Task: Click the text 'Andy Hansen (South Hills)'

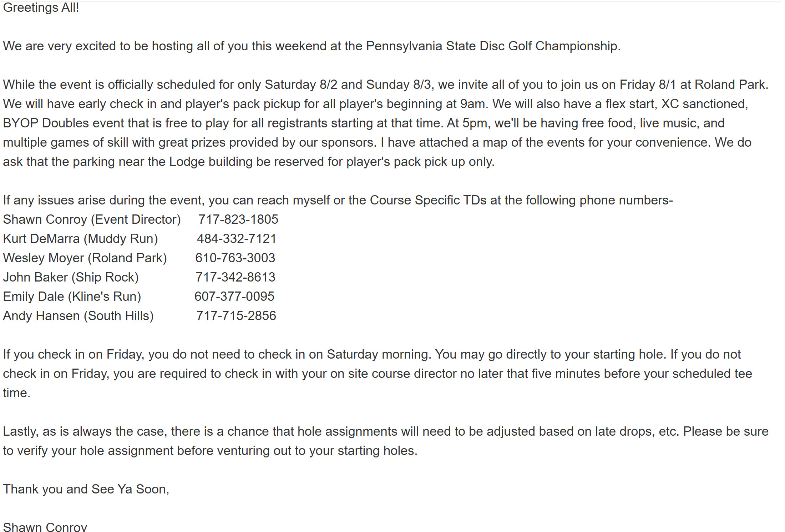Action: (78, 316)
